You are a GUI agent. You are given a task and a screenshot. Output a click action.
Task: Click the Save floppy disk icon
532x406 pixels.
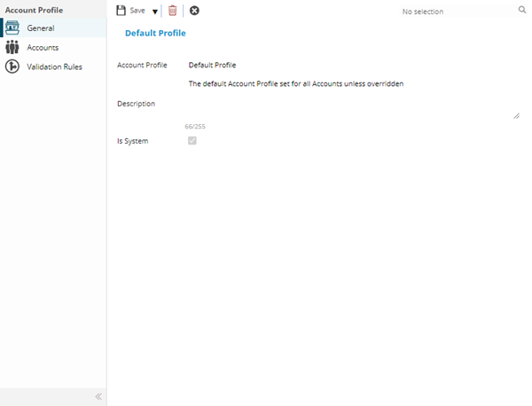click(x=121, y=11)
